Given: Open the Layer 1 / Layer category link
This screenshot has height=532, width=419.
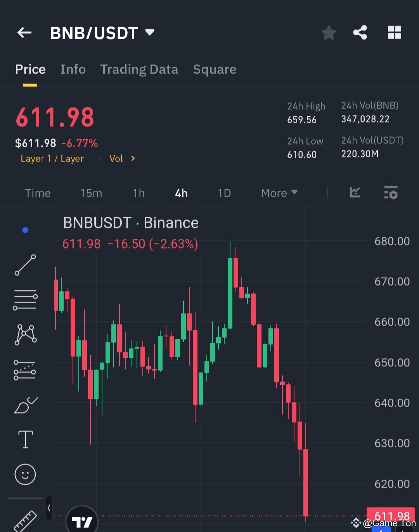Looking at the screenshot, I should click(52, 159).
